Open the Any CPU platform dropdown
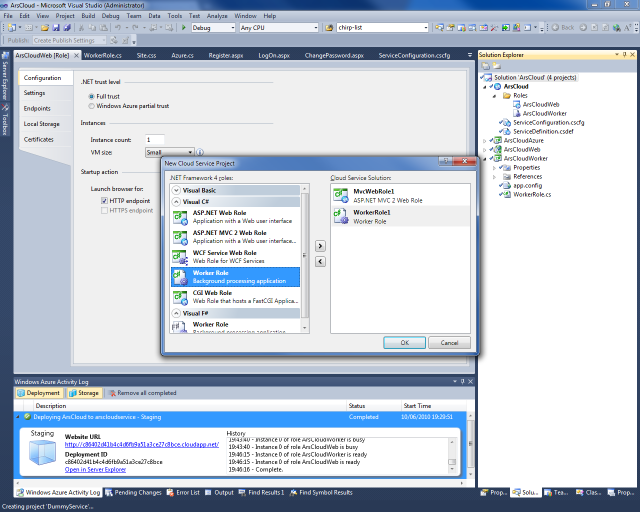Image resolution: width=640 pixels, height=512 pixels. [x=316, y=28]
